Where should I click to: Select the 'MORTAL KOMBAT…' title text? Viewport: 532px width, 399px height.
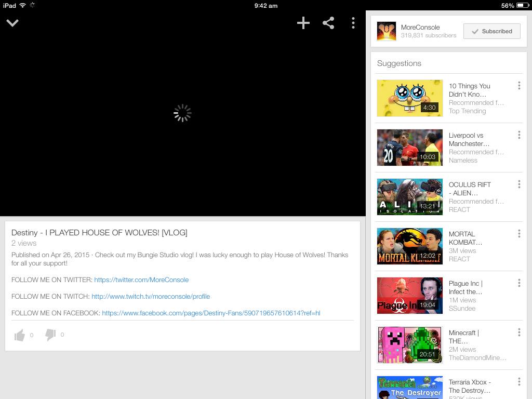click(465, 238)
